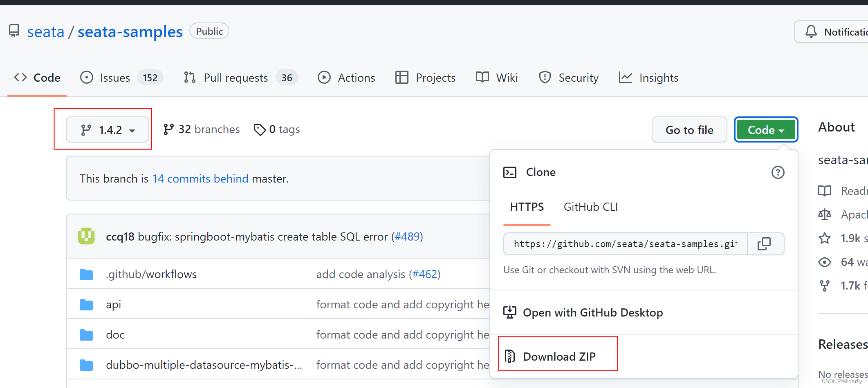Open the dubbo-multiple-datasource row commit message

click(x=403, y=365)
